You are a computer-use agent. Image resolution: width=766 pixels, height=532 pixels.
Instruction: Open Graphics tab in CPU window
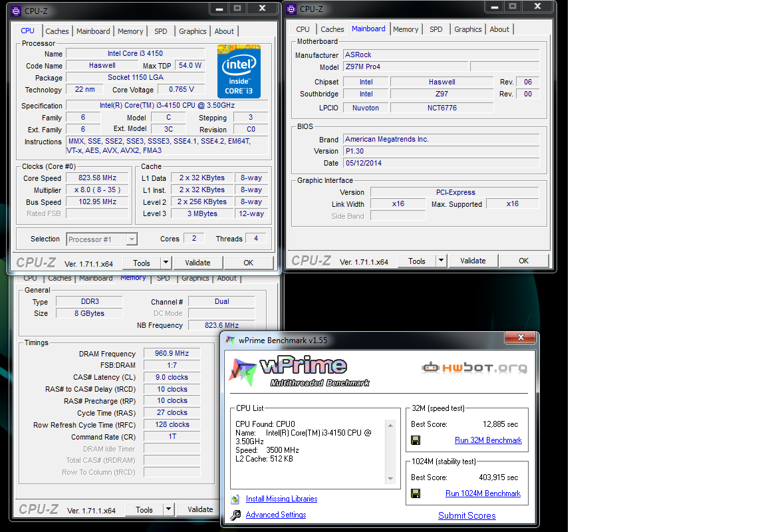click(x=192, y=31)
